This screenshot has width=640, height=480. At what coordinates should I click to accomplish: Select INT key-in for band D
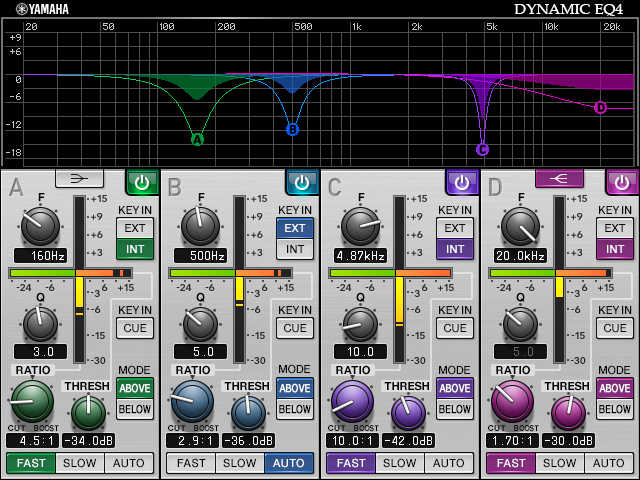click(615, 249)
